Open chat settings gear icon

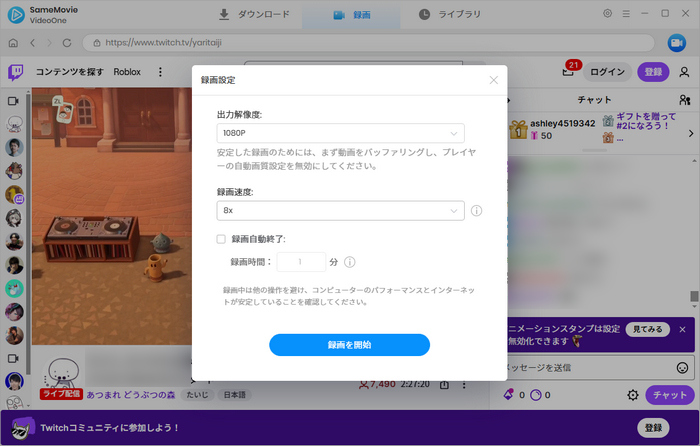click(x=633, y=395)
